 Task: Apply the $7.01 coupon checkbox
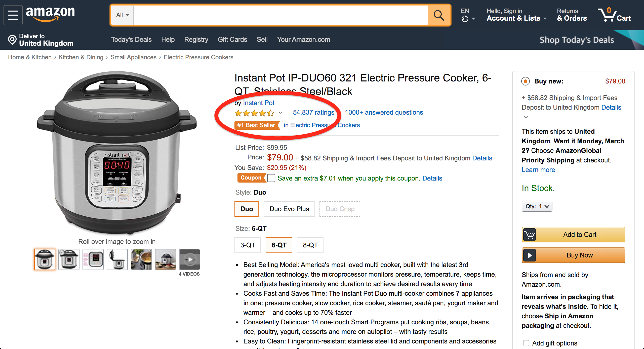click(271, 178)
